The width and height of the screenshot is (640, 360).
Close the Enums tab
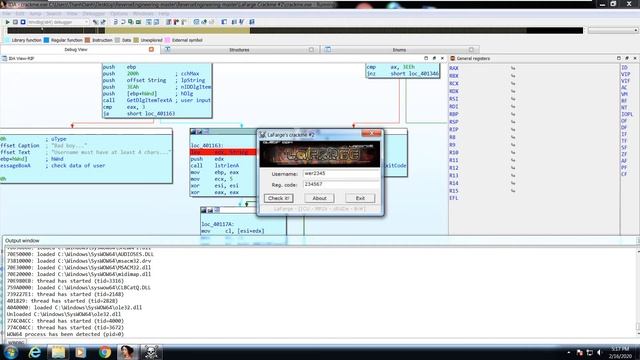pos(471,50)
